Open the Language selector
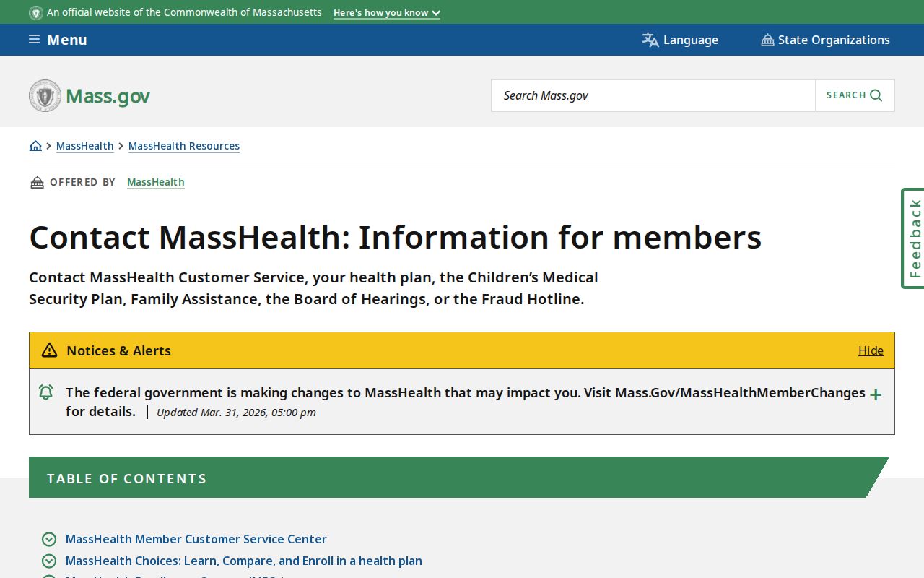 pyautogui.click(x=680, y=40)
